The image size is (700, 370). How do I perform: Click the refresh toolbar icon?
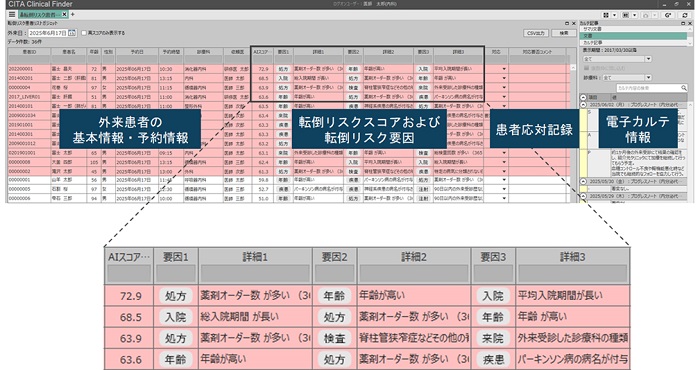pyautogui.click(x=685, y=15)
